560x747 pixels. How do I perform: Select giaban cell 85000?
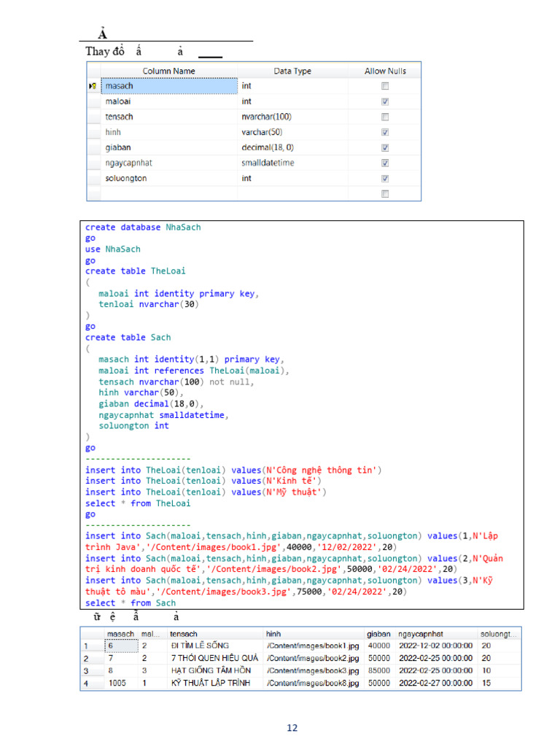tap(380, 671)
